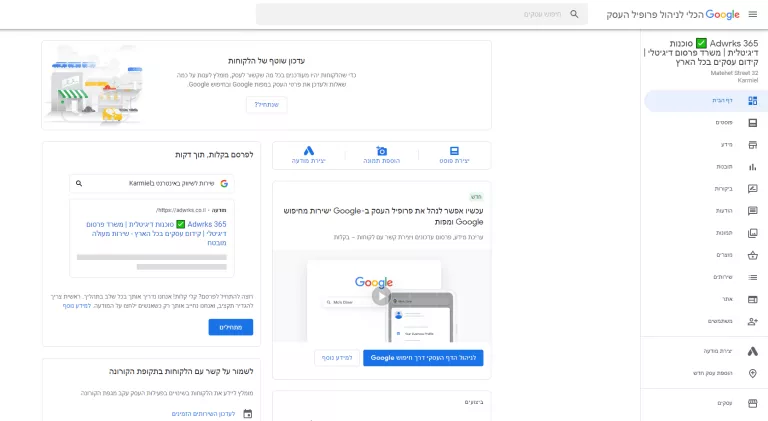Click the ad preview Karmiel search box
The height and width of the screenshot is (421, 768).
point(152,184)
